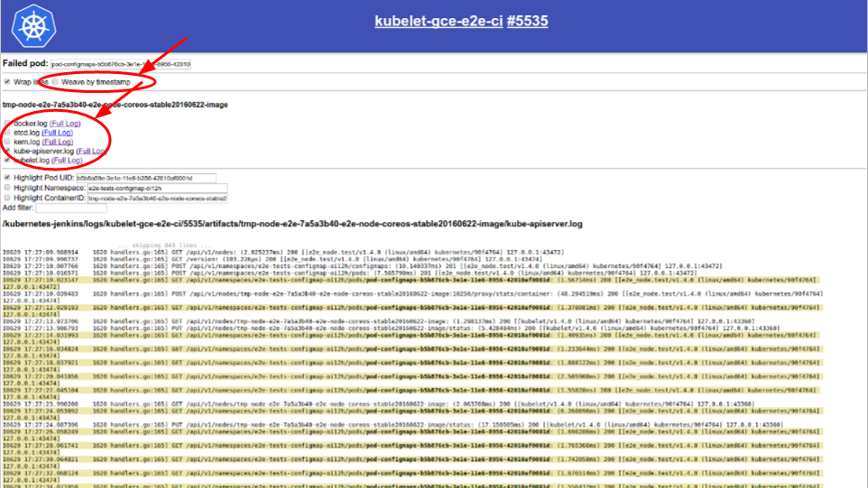Click highlighted log line at 17:27:30.064821

coord(412,463)
